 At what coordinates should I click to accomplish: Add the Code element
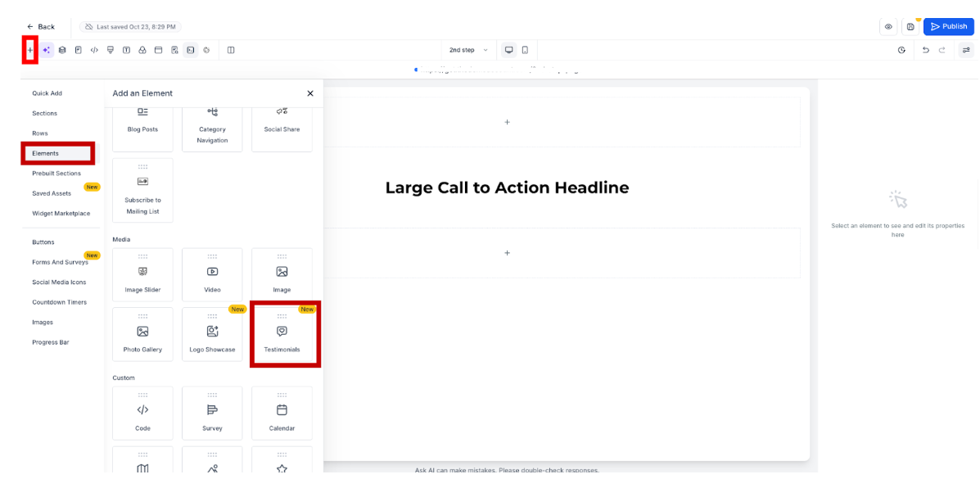[142, 413]
